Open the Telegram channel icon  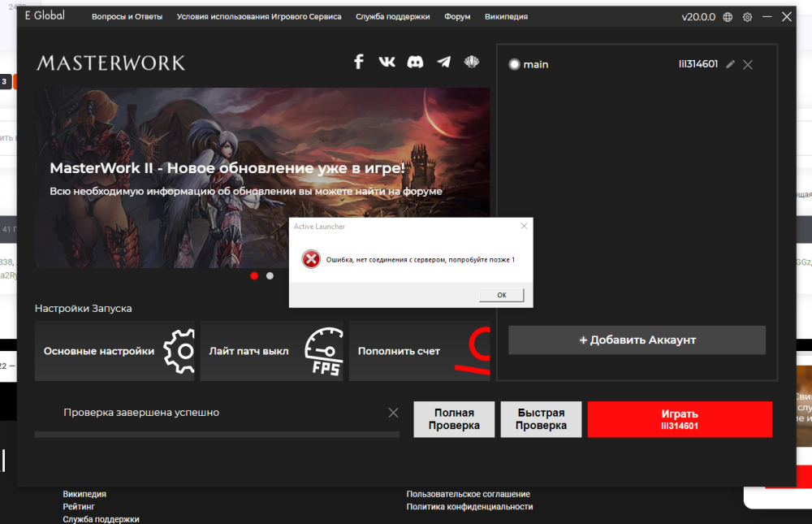tap(443, 62)
